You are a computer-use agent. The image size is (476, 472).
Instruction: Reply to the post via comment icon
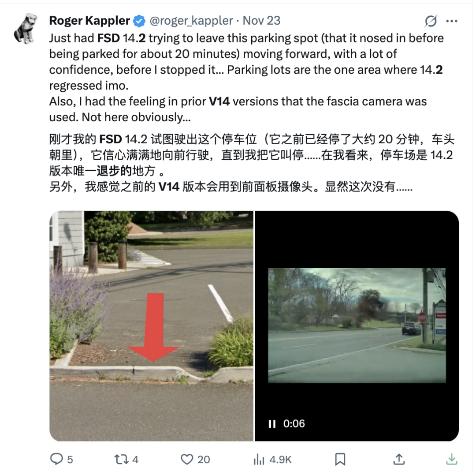(56, 459)
